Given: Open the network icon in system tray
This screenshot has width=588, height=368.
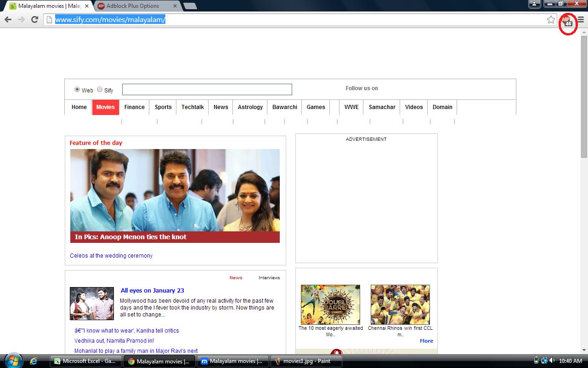Looking at the screenshot, I should pos(544,361).
